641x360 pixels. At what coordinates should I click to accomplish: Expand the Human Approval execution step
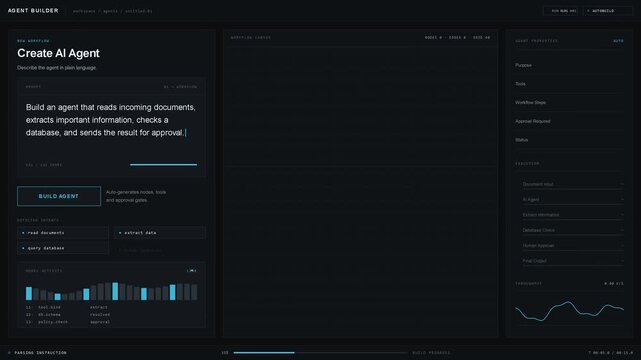pos(573,246)
